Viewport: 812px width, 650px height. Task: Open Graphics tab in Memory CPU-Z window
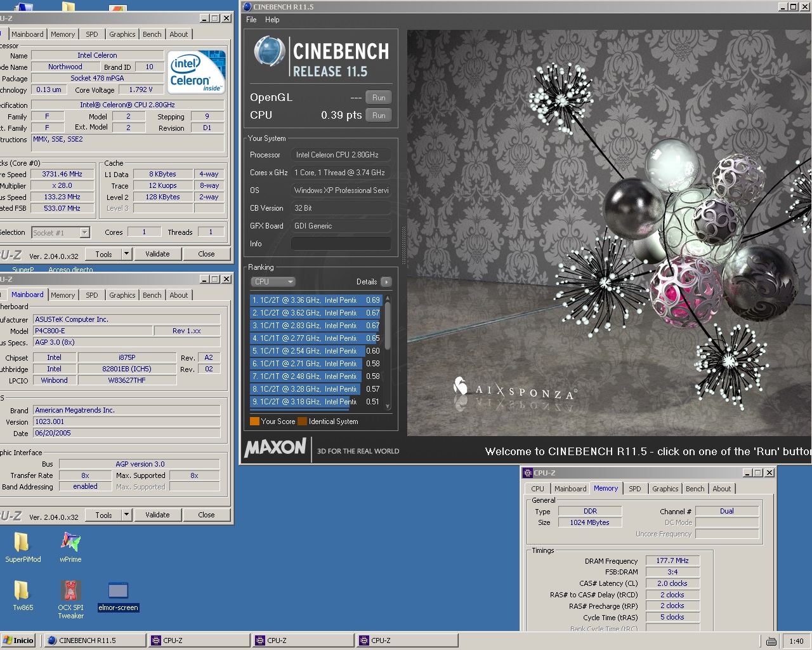pyautogui.click(x=665, y=489)
